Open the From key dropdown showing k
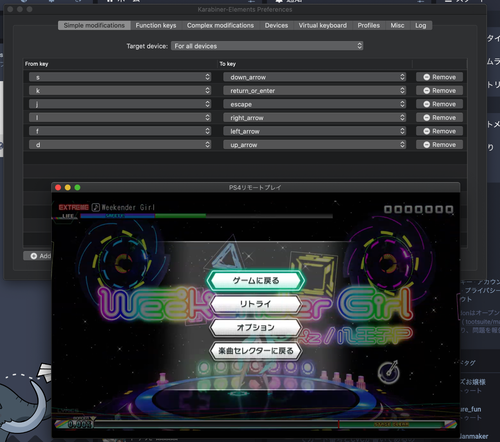This screenshot has height=442, width=500. coord(120,91)
